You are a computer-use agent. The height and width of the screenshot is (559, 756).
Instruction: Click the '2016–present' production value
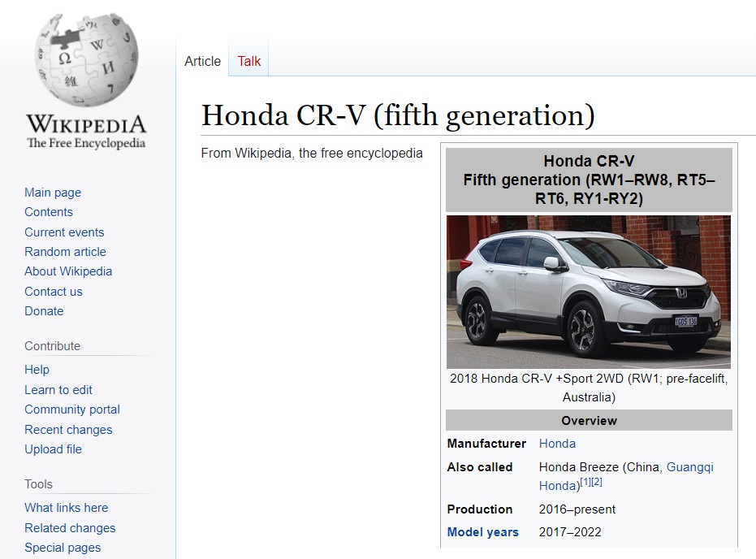[577, 509]
